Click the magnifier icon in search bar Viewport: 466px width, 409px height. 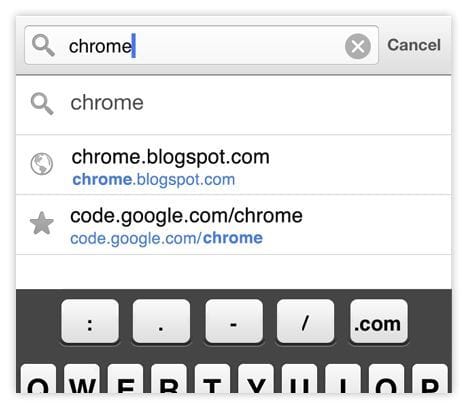coord(43,46)
